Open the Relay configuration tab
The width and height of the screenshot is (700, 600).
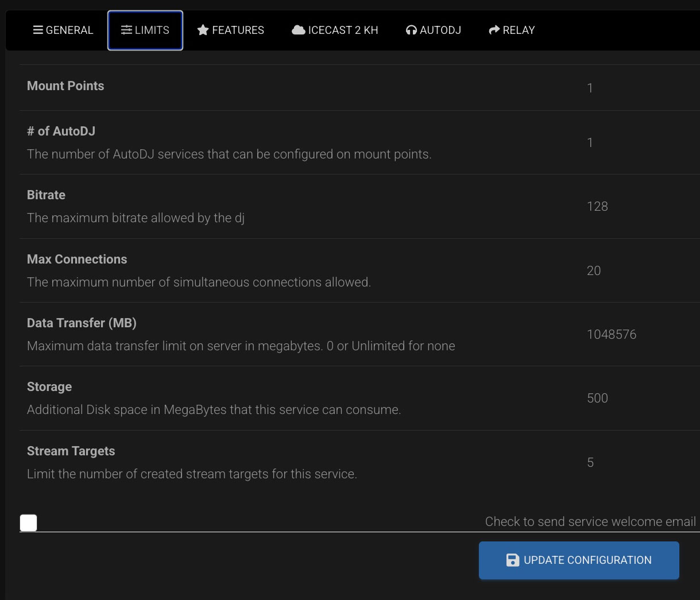[x=512, y=30]
